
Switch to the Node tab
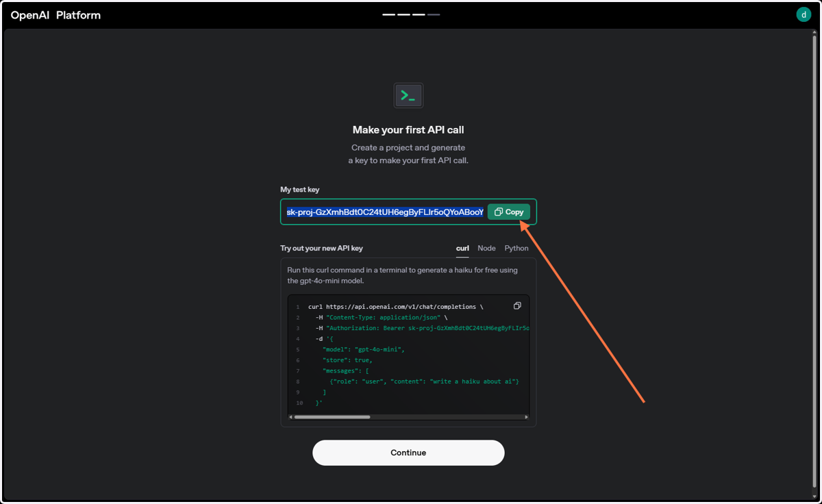pyautogui.click(x=486, y=248)
